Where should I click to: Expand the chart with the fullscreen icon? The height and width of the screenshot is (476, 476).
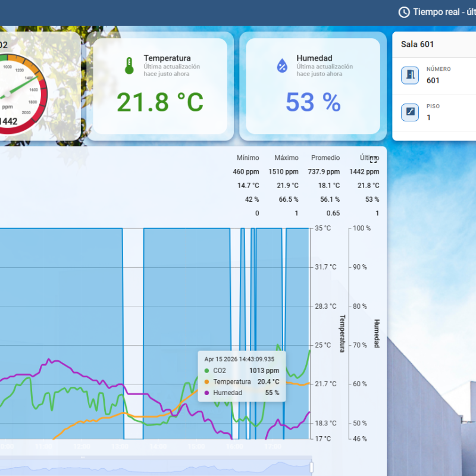tap(374, 159)
